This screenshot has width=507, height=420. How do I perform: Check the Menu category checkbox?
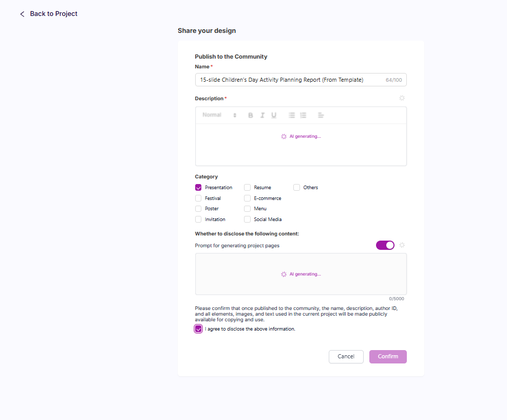pyautogui.click(x=248, y=209)
